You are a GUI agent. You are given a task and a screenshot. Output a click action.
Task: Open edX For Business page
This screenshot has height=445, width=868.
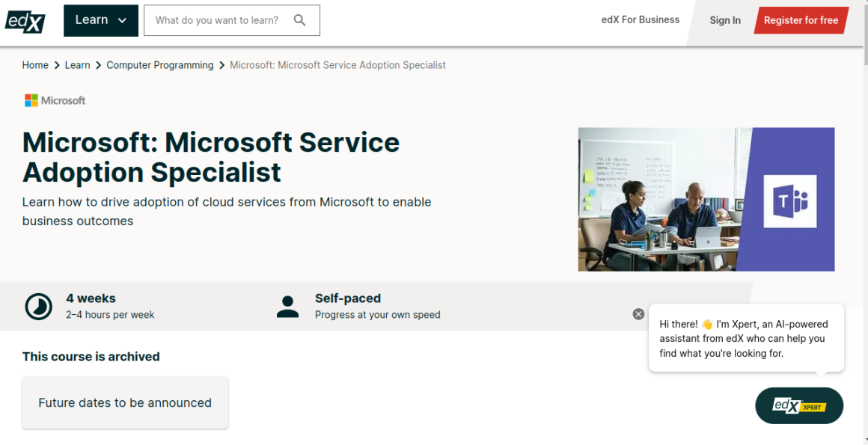[641, 20]
